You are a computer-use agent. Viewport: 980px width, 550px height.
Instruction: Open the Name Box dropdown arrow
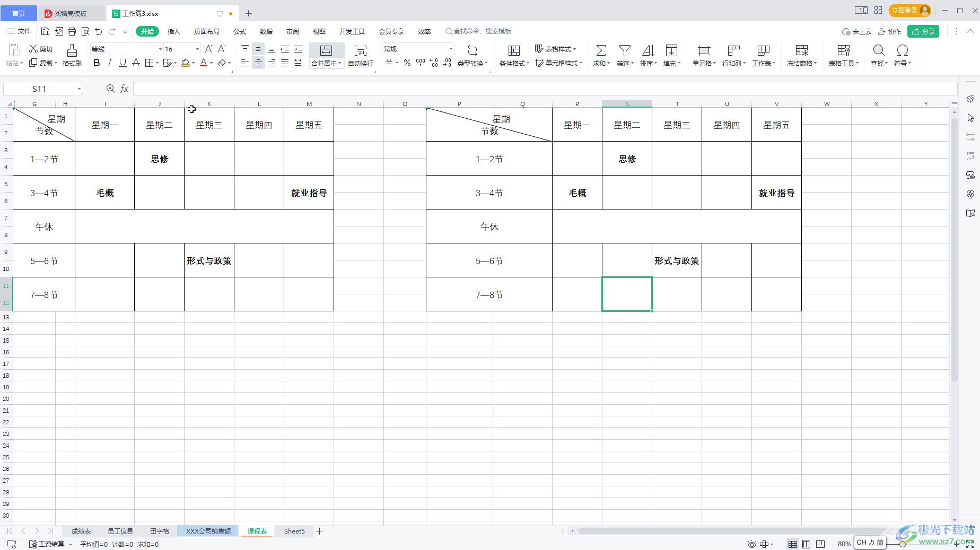pos(79,89)
